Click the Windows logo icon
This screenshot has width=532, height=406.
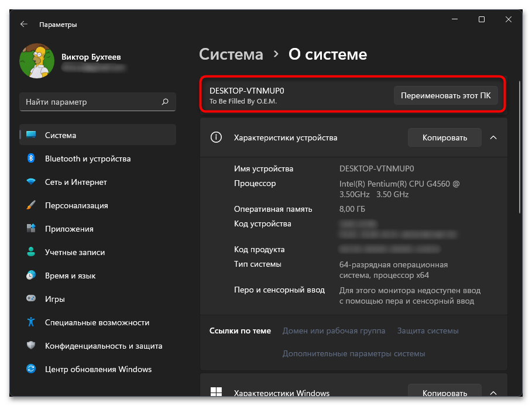coord(216,392)
